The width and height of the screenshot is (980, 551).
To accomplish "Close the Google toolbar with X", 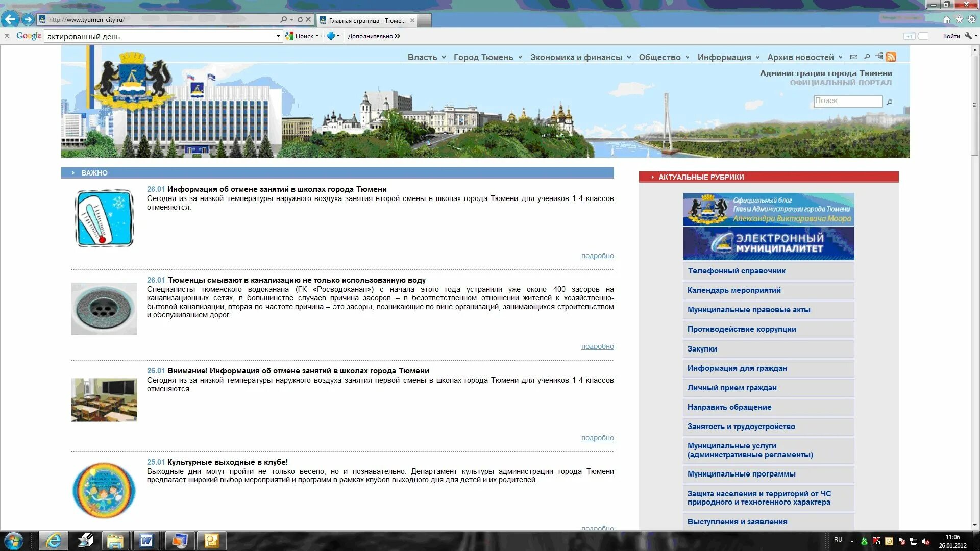I will tap(7, 36).
